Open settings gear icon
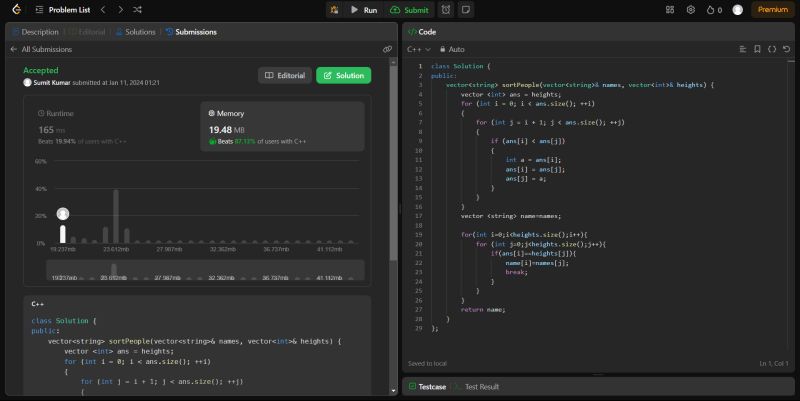Viewport: 800px width, 401px height. tap(690, 10)
